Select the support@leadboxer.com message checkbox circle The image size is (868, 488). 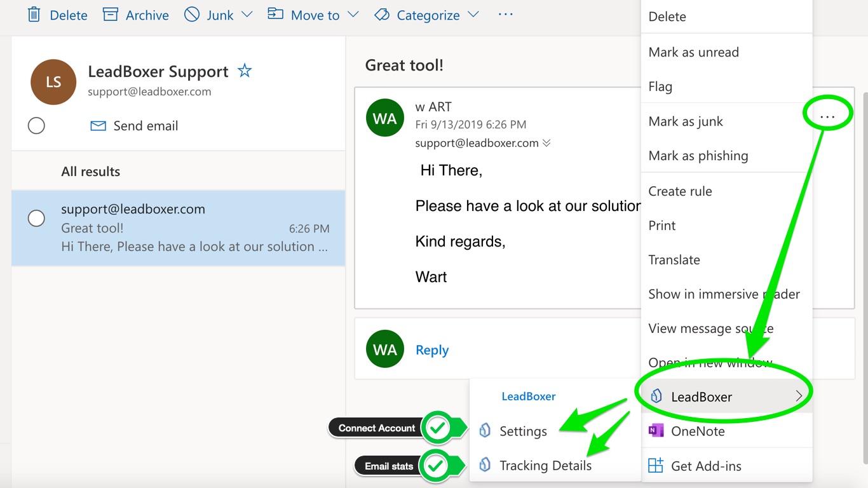coord(37,219)
